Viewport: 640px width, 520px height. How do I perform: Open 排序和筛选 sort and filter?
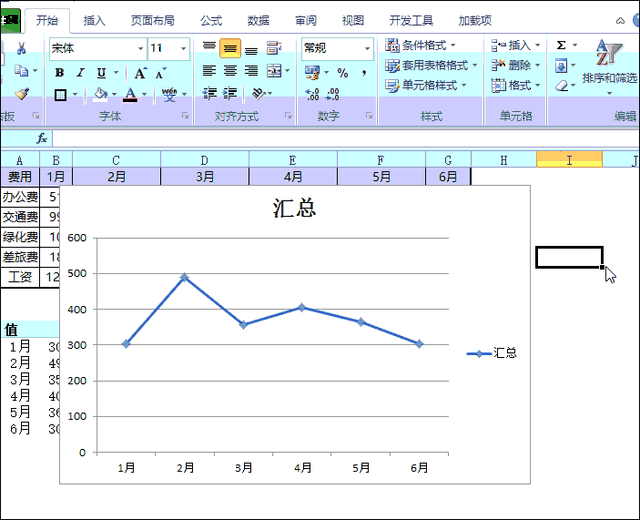[609, 67]
